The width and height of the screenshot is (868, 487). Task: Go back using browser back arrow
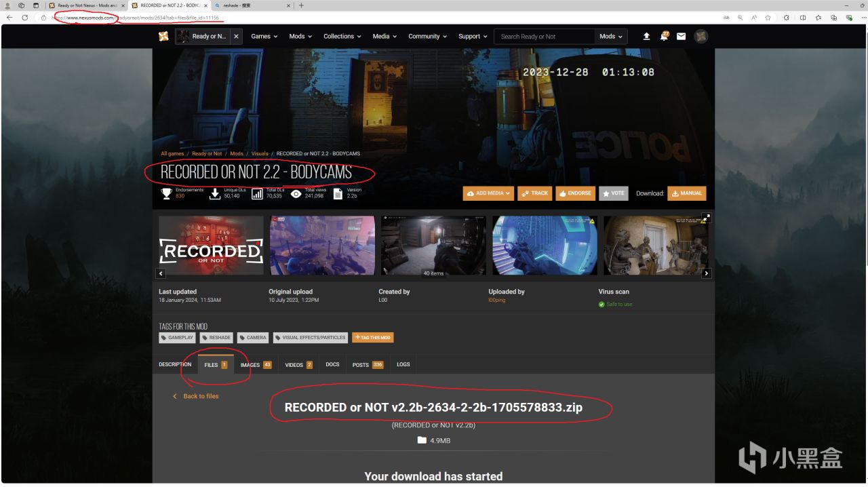click(9, 17)
